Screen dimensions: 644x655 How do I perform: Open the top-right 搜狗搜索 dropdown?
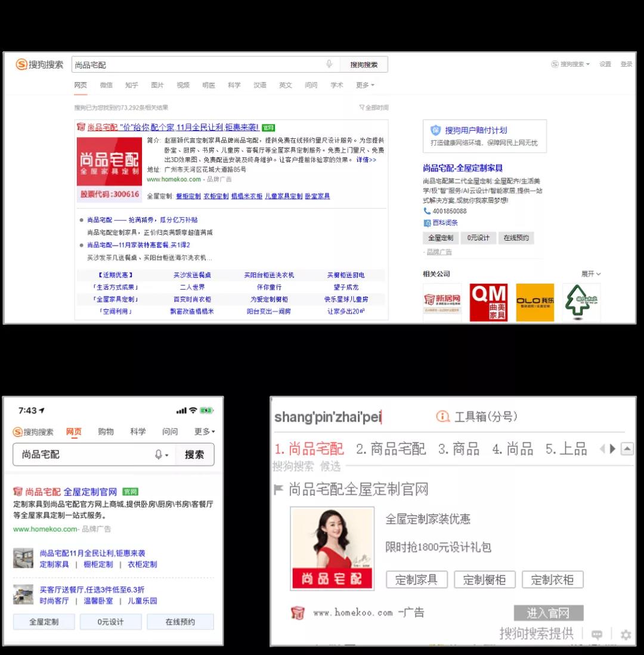click(x=571, y=64)
